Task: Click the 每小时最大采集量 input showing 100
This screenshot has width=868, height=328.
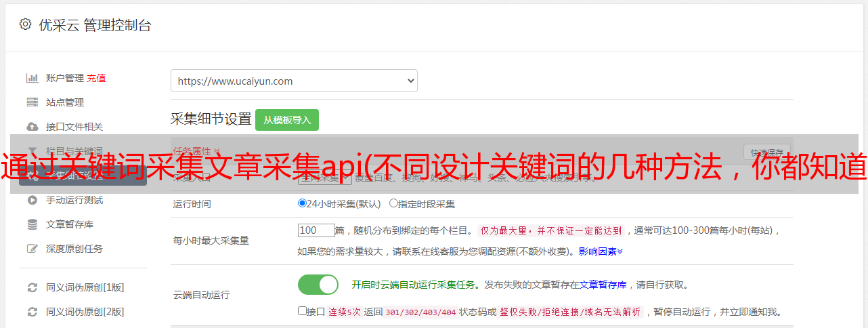Action: click(x=316, y=230)
